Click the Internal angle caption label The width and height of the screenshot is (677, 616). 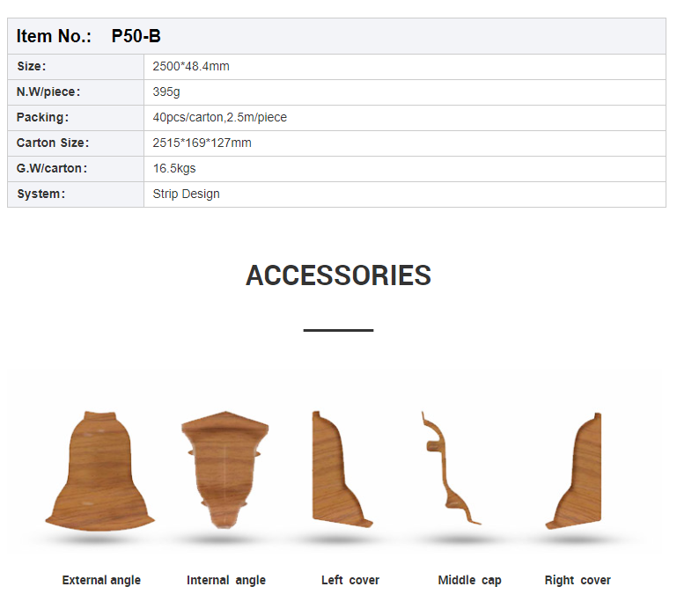[x=226, y=580]
